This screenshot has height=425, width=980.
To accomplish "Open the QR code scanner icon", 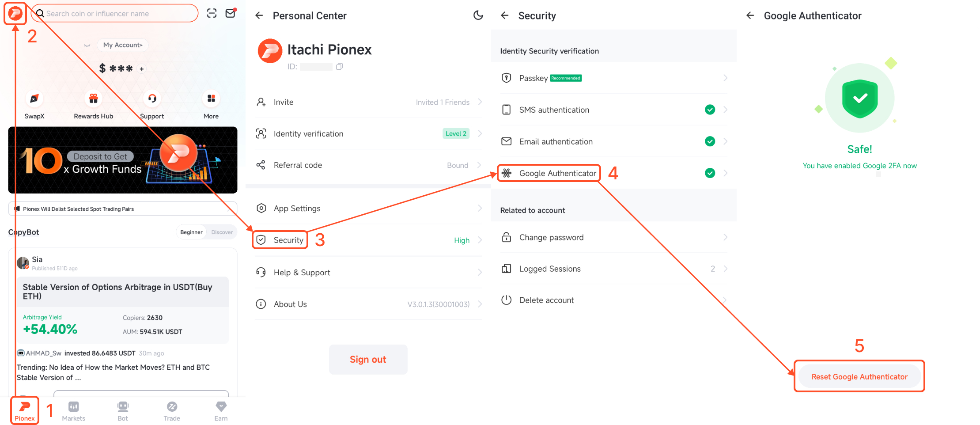I will [x=212, y=13].
